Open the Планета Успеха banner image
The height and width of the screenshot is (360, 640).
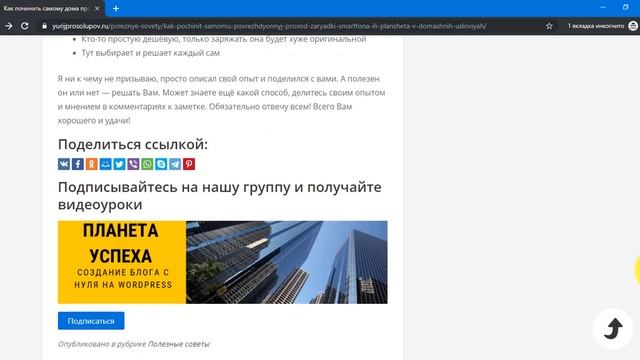click(222, 262)
